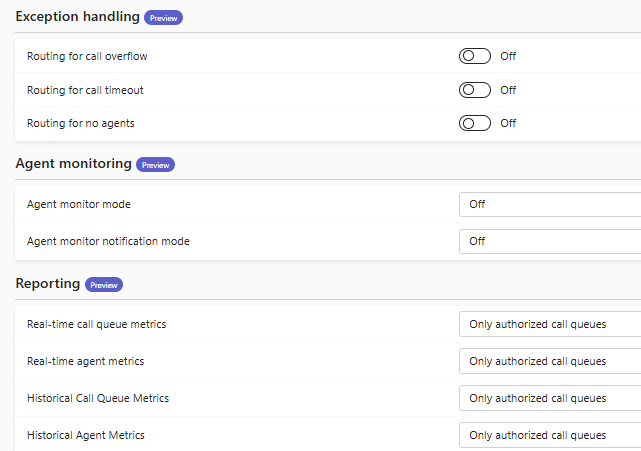The image size is (641, 451).
Task: Open Historical Agent Metrics dropdown
Action: click(x=550, y=435)
